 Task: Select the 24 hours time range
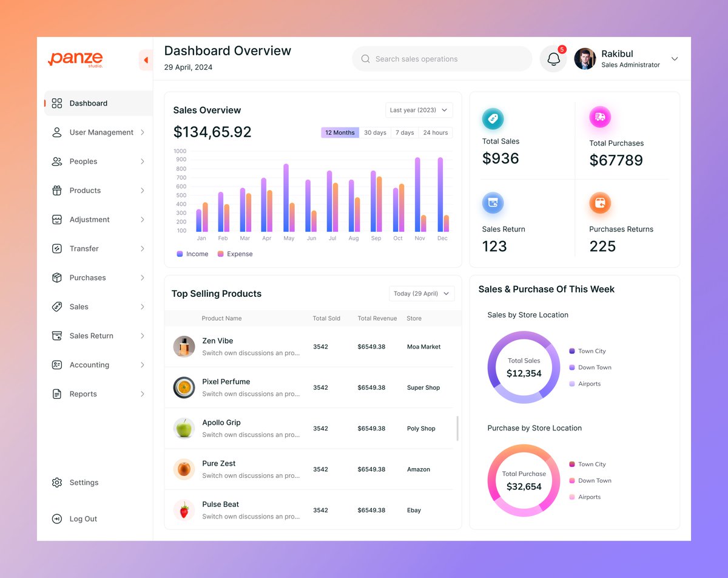435,132
